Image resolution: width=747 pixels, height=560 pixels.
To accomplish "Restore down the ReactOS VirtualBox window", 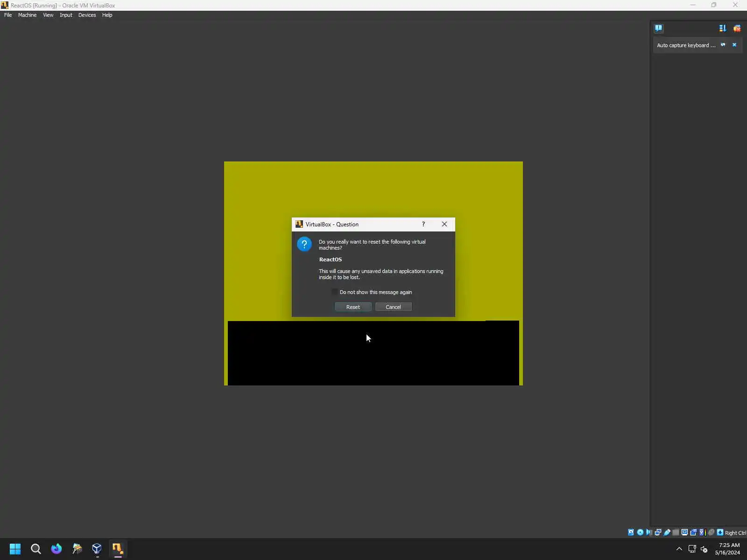I will (x=714, y=5).
